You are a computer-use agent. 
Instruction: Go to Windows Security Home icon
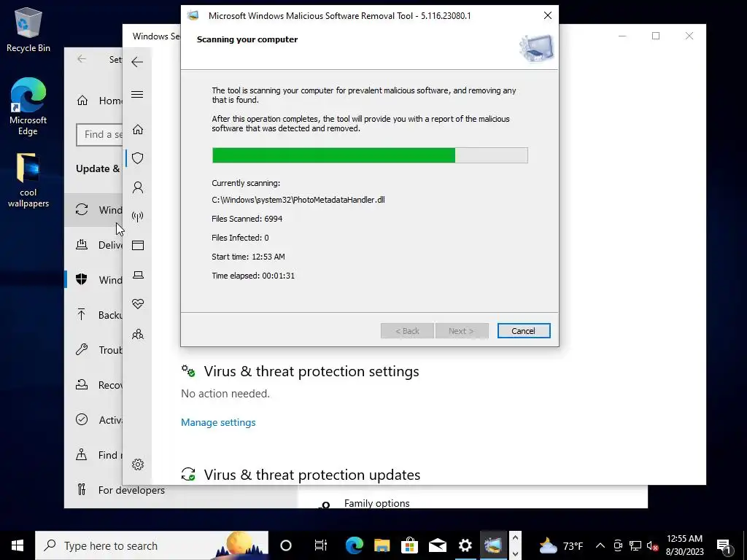pos(138,130)
